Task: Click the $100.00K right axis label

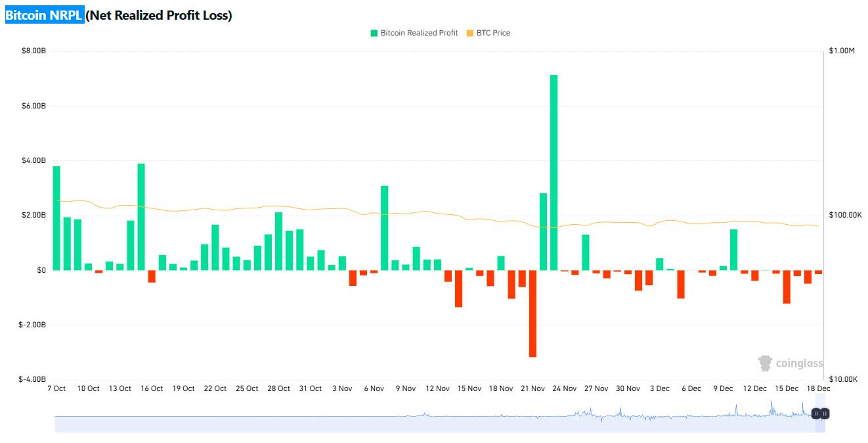Action: point(846,215)
